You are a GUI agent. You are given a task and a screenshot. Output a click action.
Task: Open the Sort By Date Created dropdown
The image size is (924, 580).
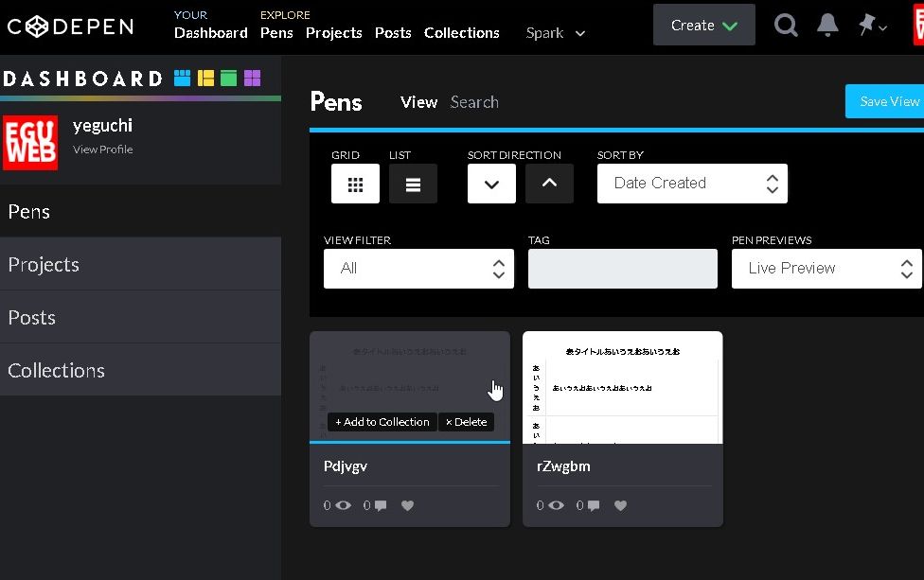tap(692, 184)
